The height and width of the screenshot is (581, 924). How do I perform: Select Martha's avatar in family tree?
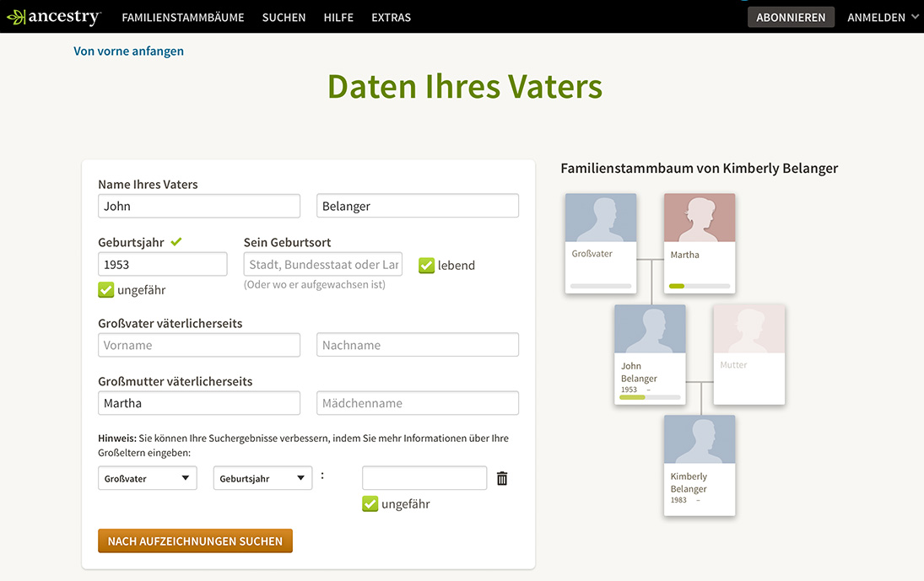click(x=699, y=218)
